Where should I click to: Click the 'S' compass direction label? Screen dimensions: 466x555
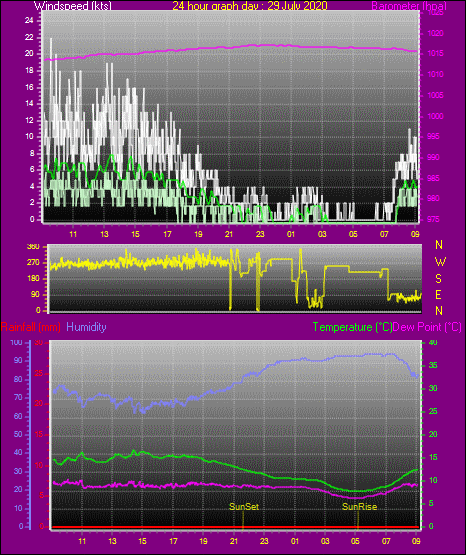pyautogui.click(x=438, y=279)
